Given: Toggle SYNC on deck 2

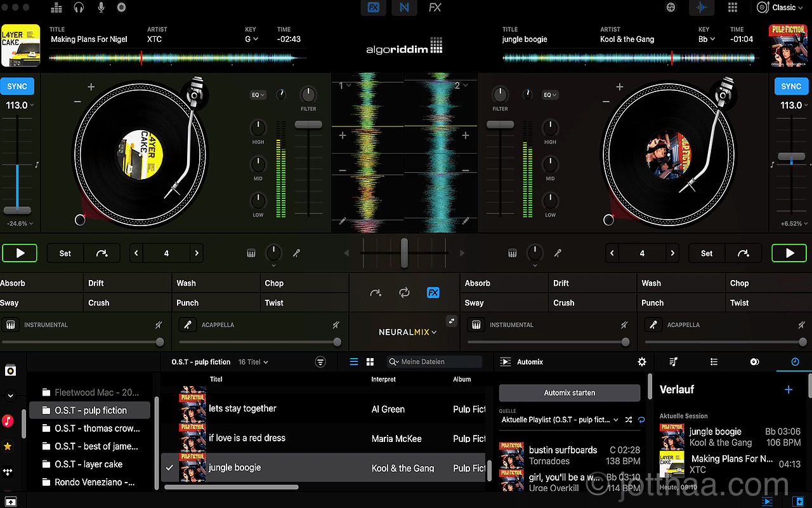Looking at the screenshot, I should point(791,86).
